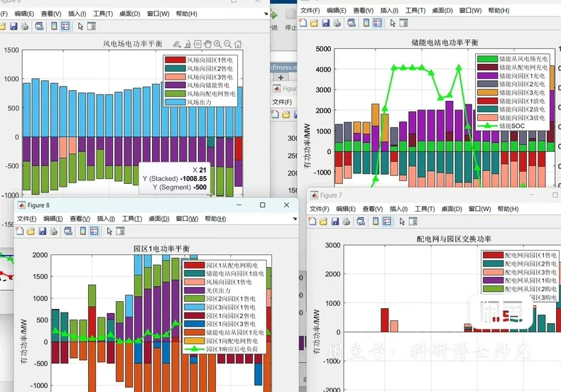Viewport: 561px width, 392px height.
Task: Toggle Insert Colorbar in 风电场电功率平衡 figure toolbar
Action: [54, 26]
